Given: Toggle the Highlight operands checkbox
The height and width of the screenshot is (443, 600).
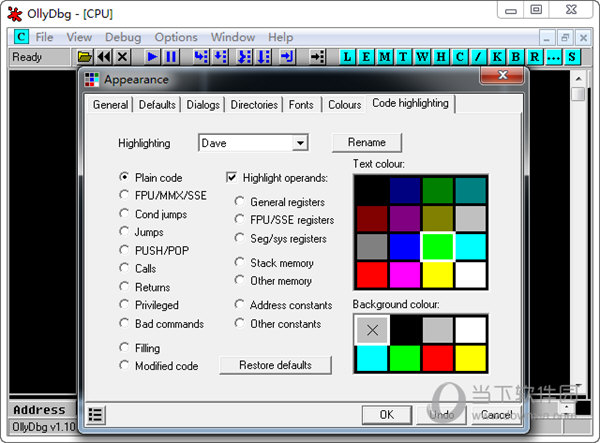Looking at the screenshot, I should tap(232, 178).
